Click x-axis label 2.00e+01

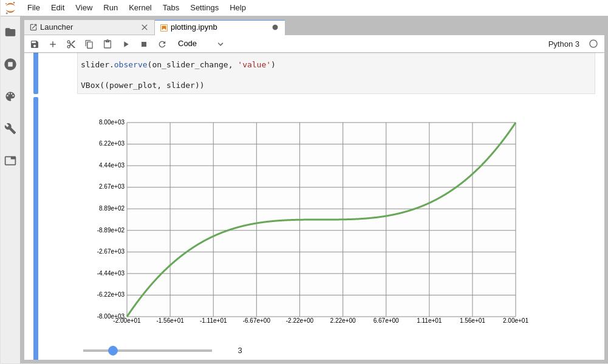(x=515, y=321)
